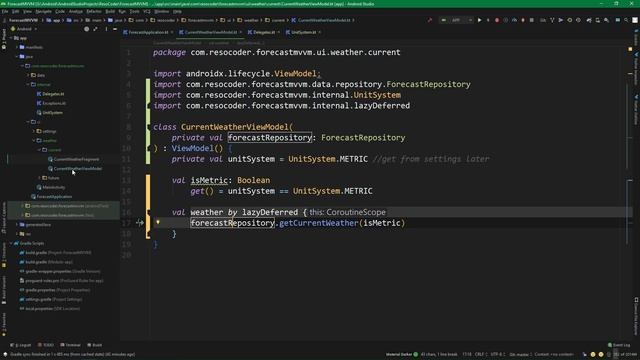Open the Navigate menu
This screenshot has height=360, width=640.
(x=43, y=11)
